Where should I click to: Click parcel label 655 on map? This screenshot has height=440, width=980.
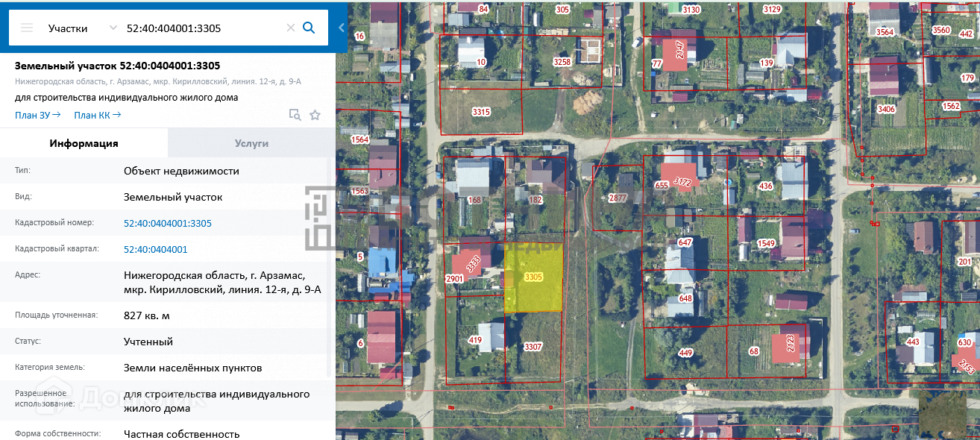point(662,185)
